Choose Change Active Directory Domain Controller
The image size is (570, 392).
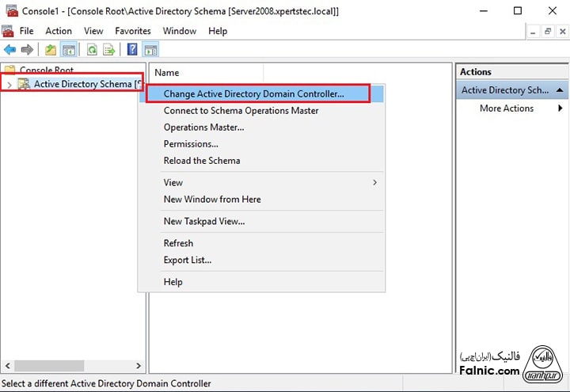(x=253, y=93)
